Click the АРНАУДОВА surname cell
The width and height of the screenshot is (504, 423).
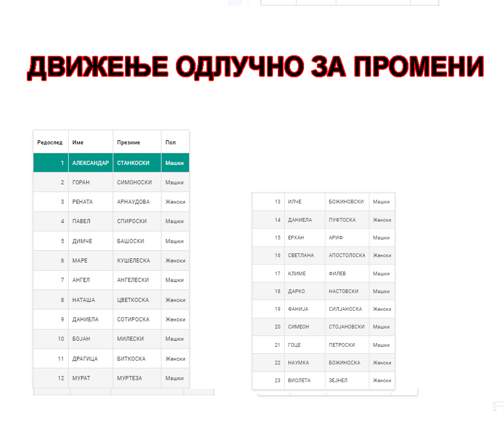click(x=134, y=202)
